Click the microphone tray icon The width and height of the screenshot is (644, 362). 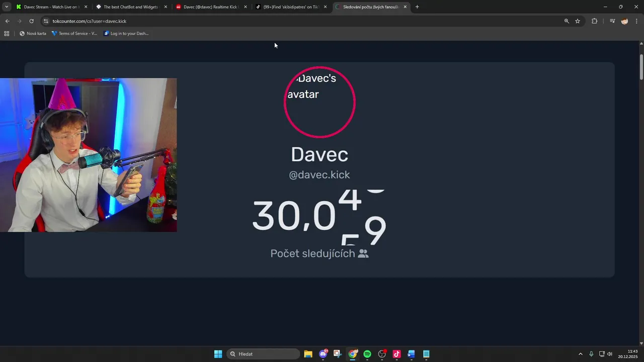click(x=591, y=354)
